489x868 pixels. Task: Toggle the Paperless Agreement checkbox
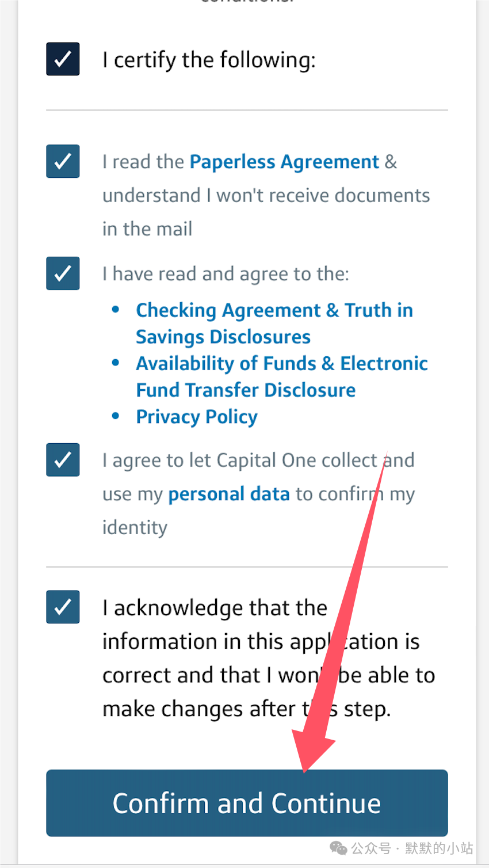63,161
